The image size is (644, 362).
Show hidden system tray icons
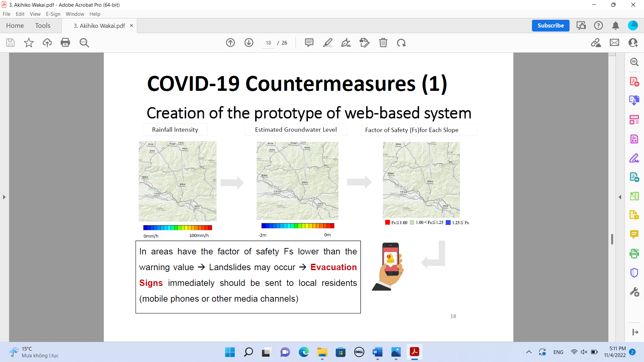(529, 352)
